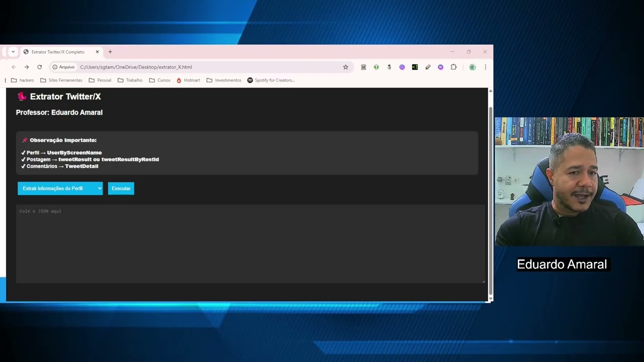This screenshot has height=362, width=644.
Task: Reload the current page
Action: (x=39, y=67)
